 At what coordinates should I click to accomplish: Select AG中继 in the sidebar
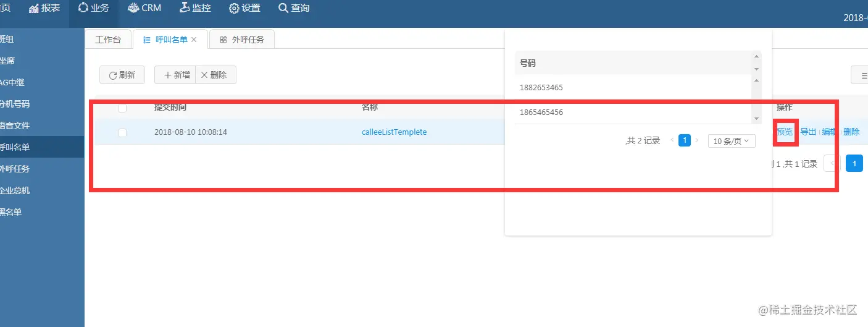42,82
